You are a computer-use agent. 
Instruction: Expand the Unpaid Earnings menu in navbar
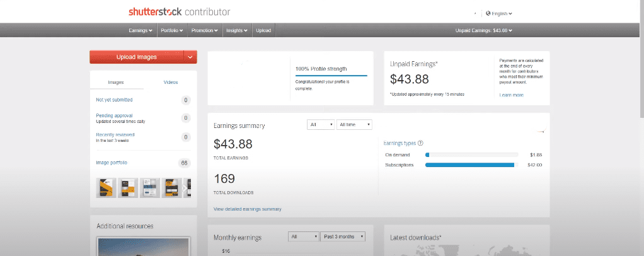[x=483, y=30]
